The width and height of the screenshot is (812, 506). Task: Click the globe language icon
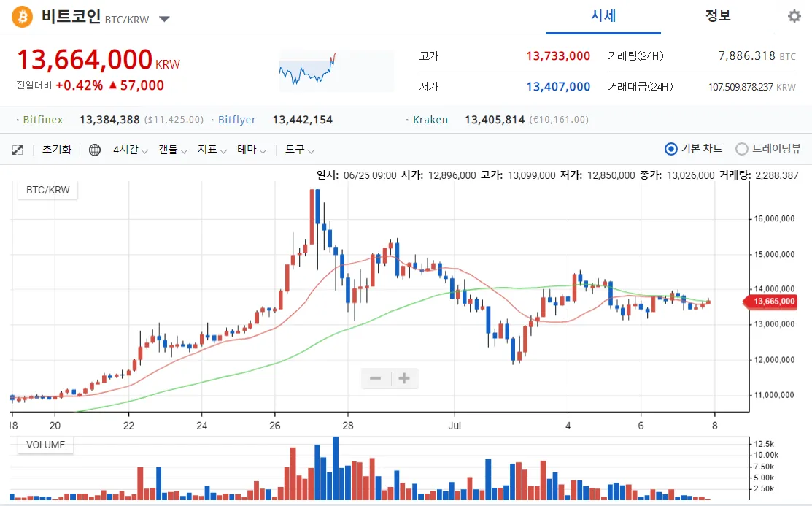pyautogui.click(x=93, y=149)
